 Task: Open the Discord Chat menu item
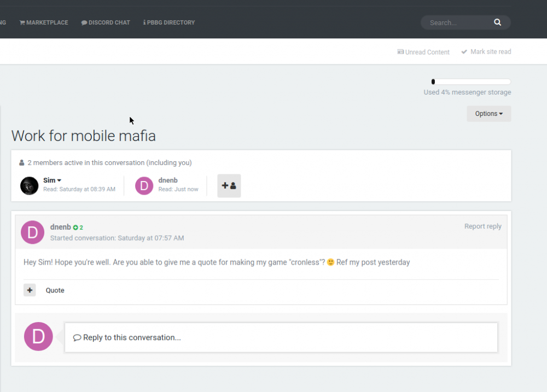(x=106, y=22)
